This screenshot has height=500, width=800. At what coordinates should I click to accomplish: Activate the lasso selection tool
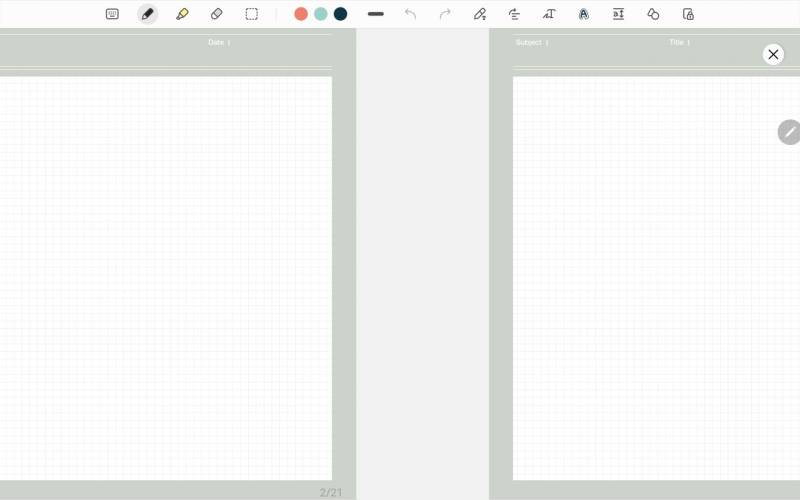pyautogui.click(x=251, y=14)
